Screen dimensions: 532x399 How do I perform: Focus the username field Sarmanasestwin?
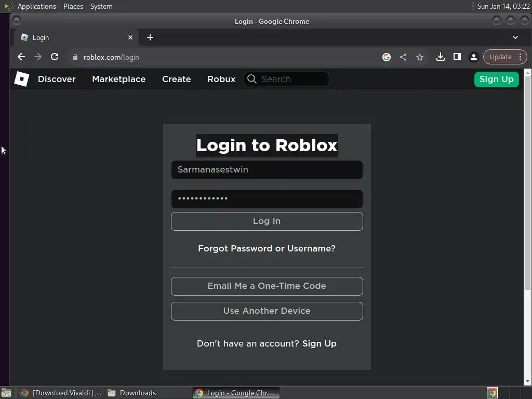click(x=267, y=170)
